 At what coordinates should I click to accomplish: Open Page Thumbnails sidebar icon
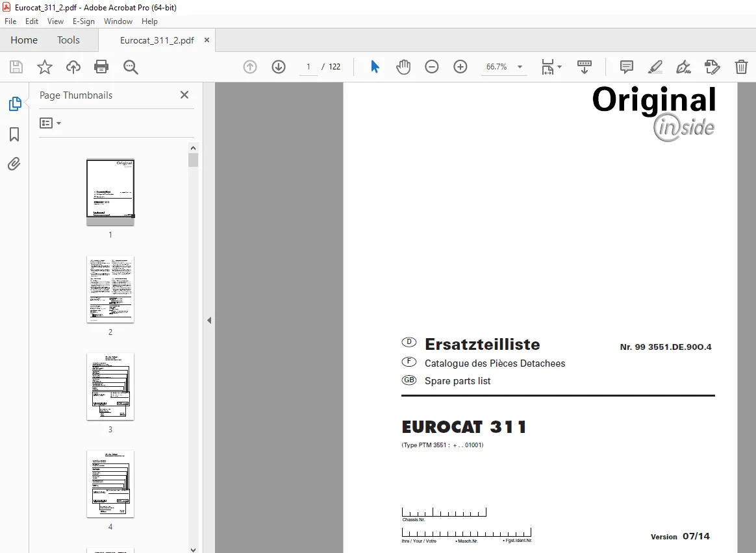(14, 104)
